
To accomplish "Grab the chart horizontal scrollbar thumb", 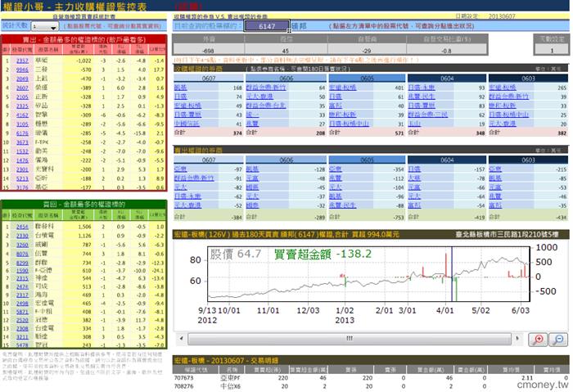I will [350, 339].
